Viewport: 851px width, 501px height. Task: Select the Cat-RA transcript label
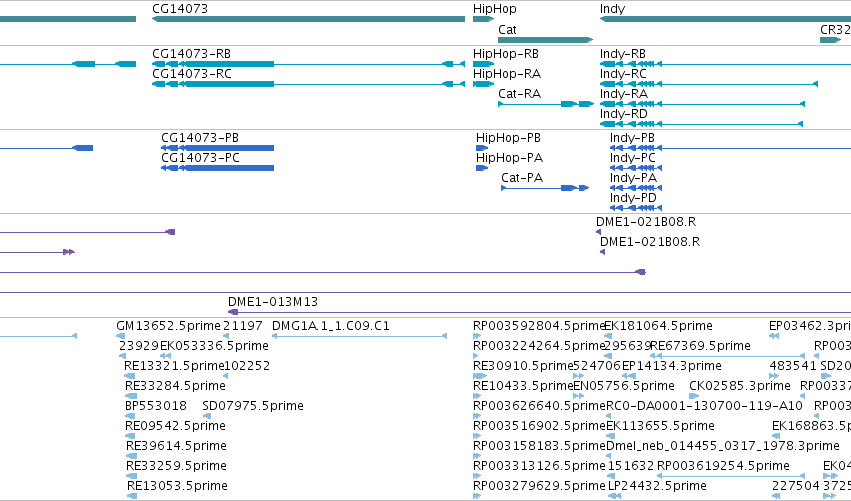[519, 94]
